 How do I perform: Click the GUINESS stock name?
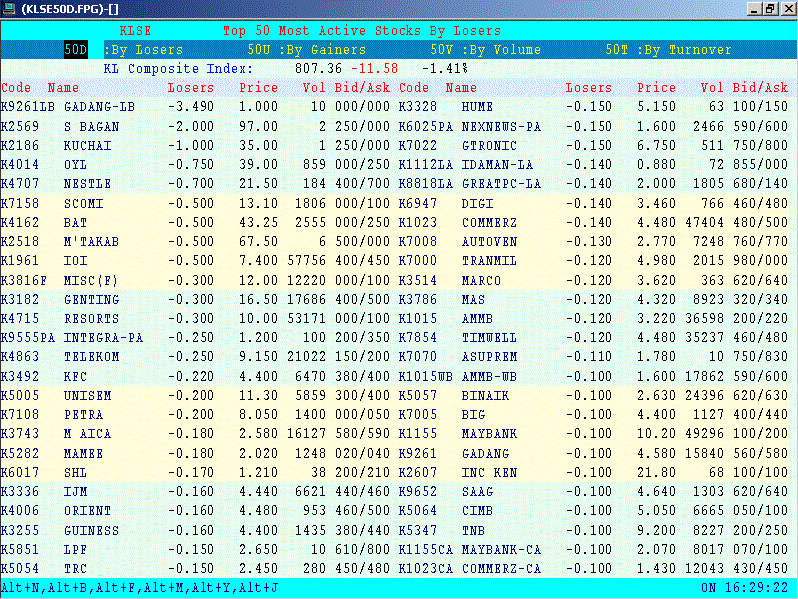[x=92, y=530]
